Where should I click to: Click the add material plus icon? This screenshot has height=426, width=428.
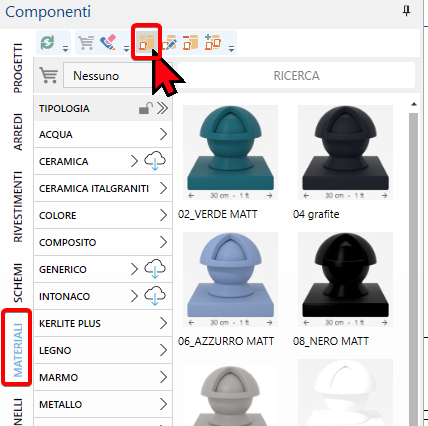click(213, 42)
